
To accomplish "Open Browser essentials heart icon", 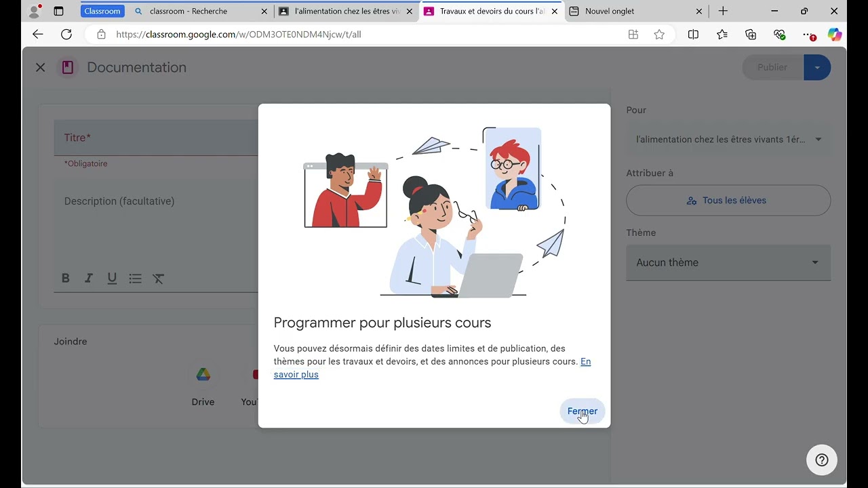I will (779, 35).
